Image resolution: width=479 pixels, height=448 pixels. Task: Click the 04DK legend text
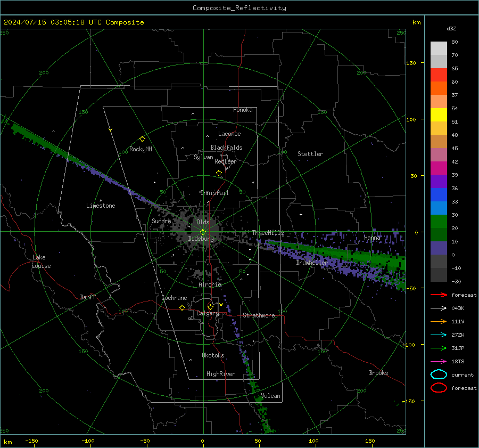(x=458, y=308)
